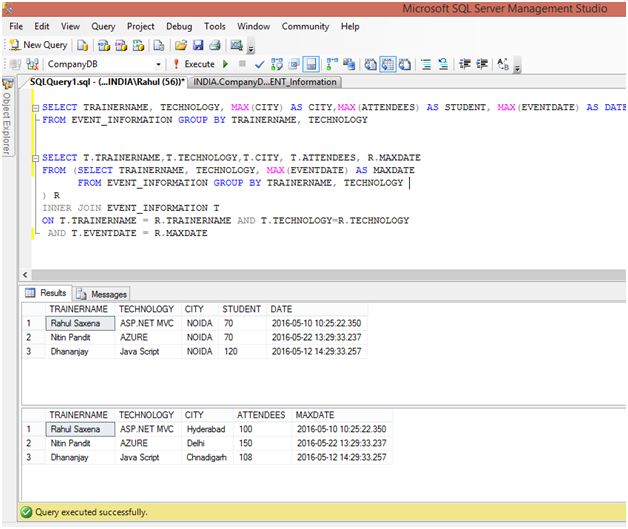Click the green Debug play icon
Screen dimensions: 628x529
tap(226, 64)
